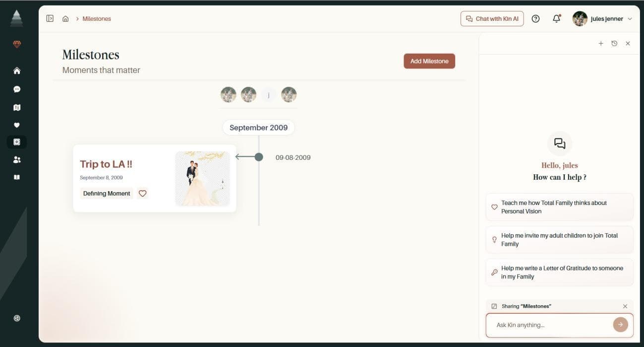Send message with arrow button
This screenshot has width=644, height=347.
(x=620, y=325)
